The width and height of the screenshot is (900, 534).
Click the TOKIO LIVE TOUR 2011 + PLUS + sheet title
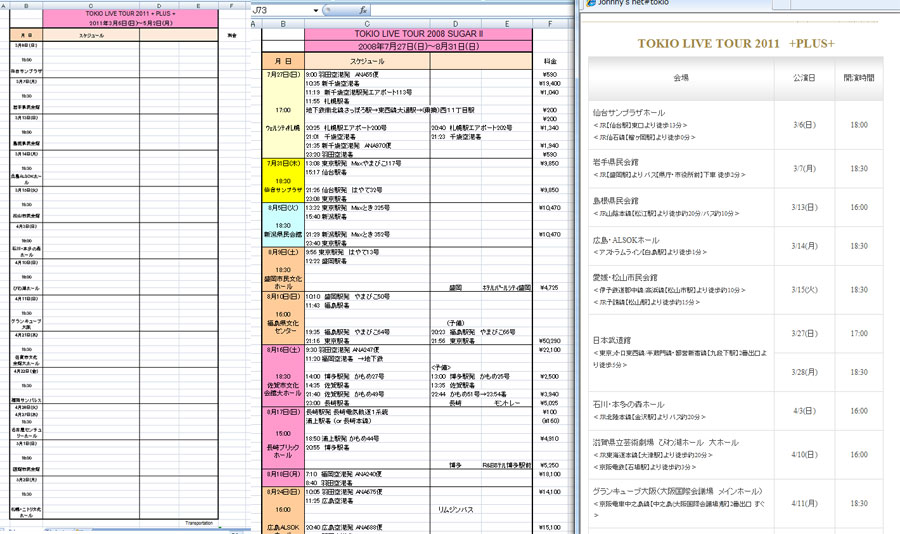point(130,13)
